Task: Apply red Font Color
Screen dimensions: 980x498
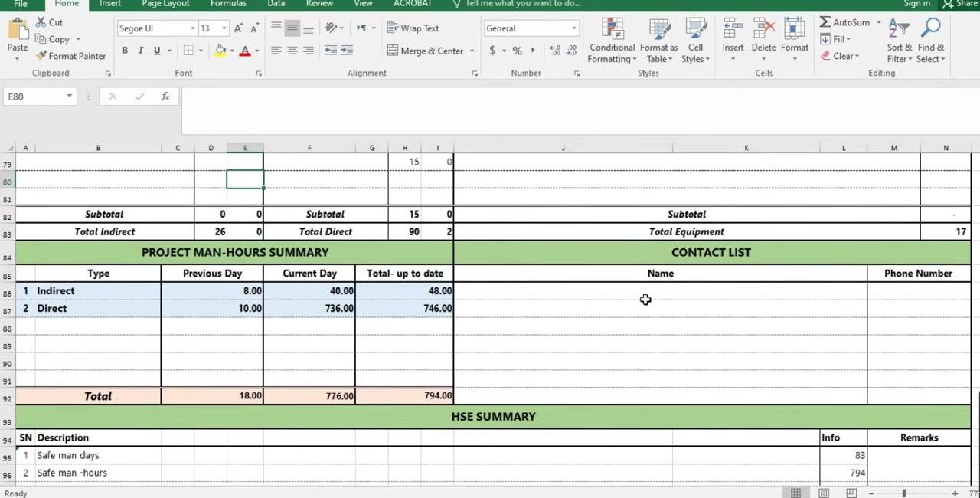Action: click(x=245, y=51)
